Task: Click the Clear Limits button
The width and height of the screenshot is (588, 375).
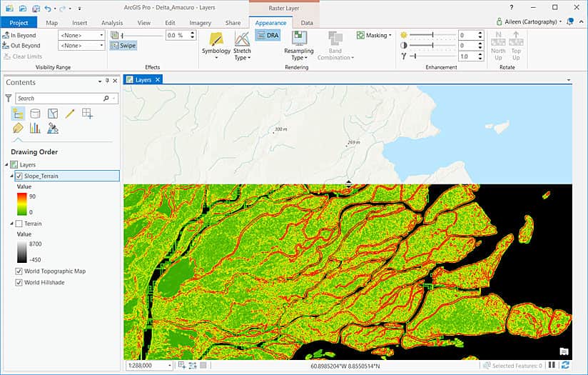Action: click(24, 56)
